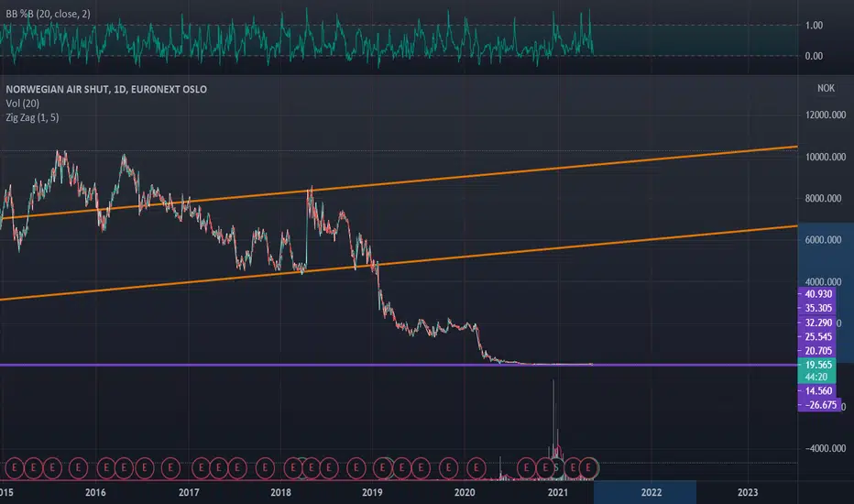Click the 20.705 purple price label
Image resolution: width=854 pixels, height=504 pixels.
[x=817, y=351]
